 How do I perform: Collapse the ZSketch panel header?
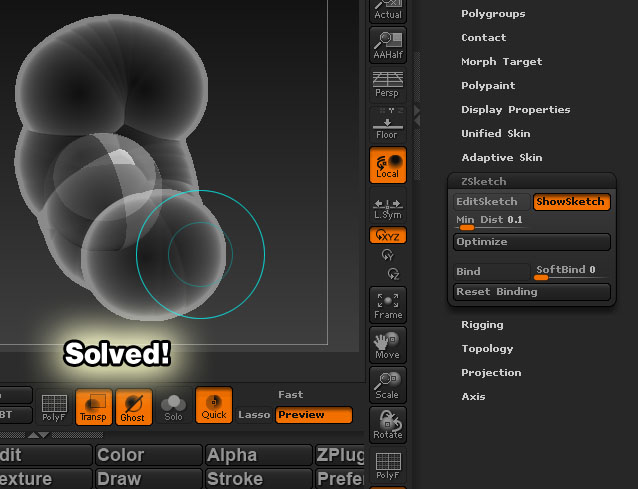click(x=532, y=181)
